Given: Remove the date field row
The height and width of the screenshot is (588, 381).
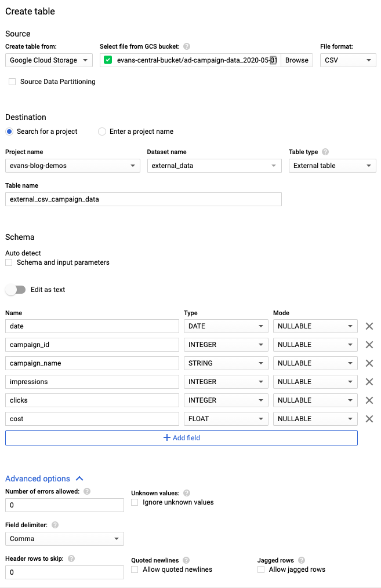Looking at the screenshot, I should [369, 326].
